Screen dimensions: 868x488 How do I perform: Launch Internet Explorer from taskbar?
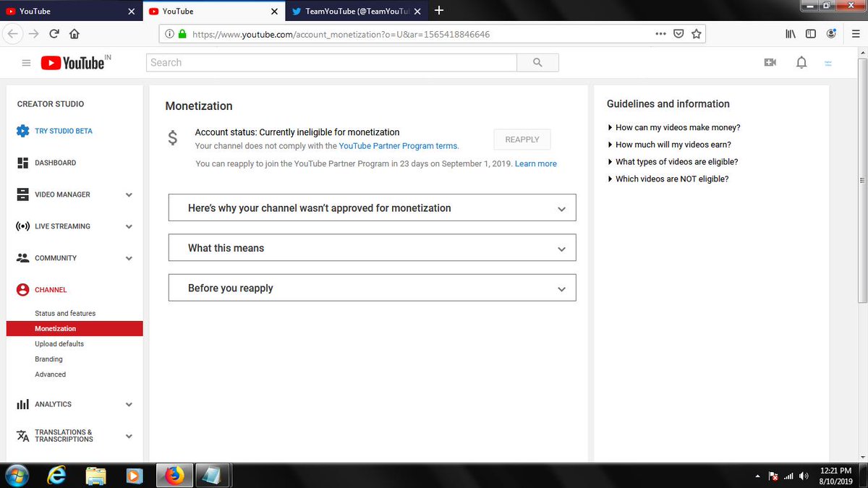coord(56,476)
